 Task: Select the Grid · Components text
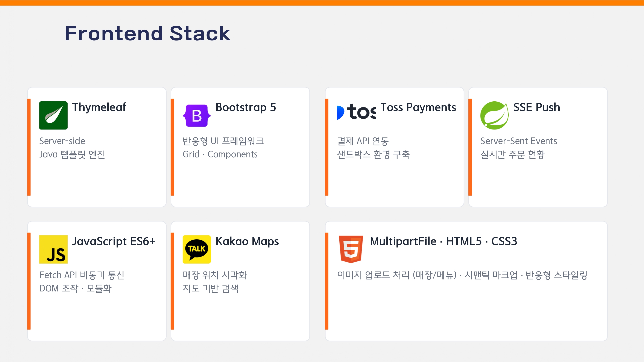click(220, 154)
